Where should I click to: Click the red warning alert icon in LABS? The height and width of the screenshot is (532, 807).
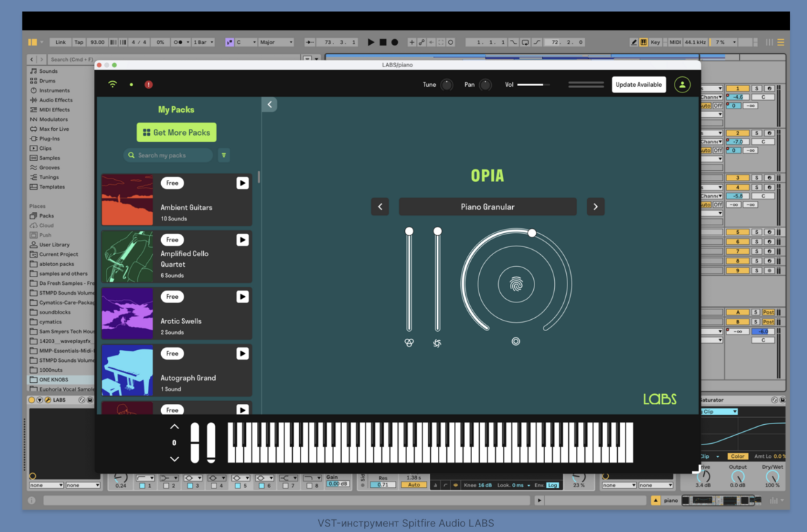(x=149, y=85)
